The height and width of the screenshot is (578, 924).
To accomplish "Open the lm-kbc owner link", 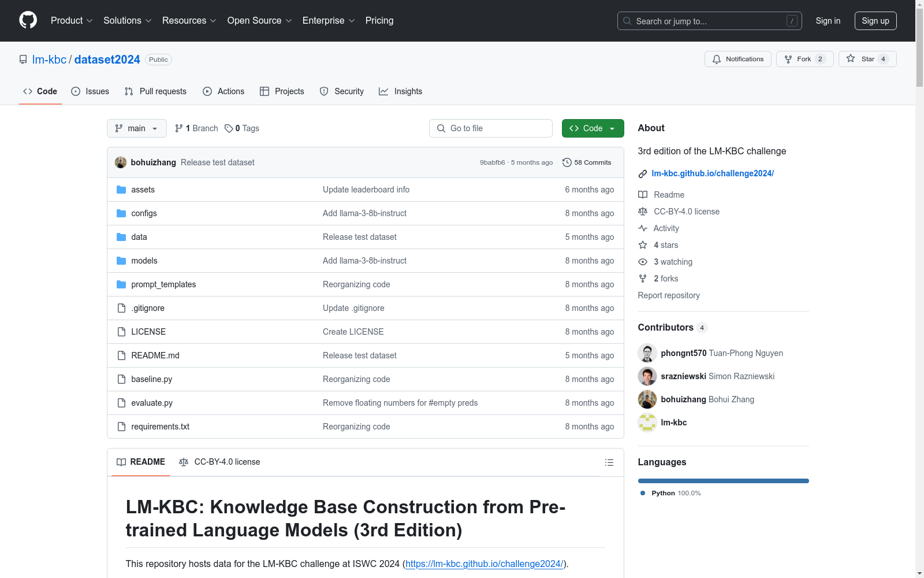I will [50, 60].
